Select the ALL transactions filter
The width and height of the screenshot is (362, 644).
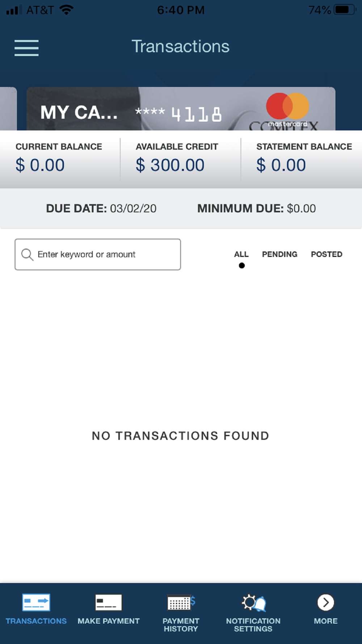click(x=241, y=254)
